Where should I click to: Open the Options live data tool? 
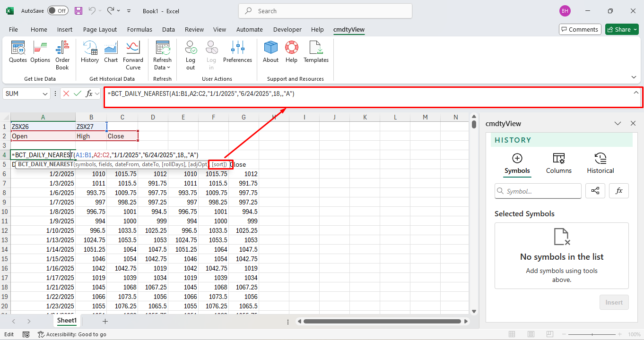pos(40,52)
